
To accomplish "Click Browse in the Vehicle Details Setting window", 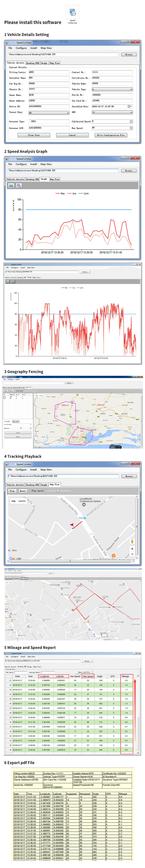I will [129, 54].
